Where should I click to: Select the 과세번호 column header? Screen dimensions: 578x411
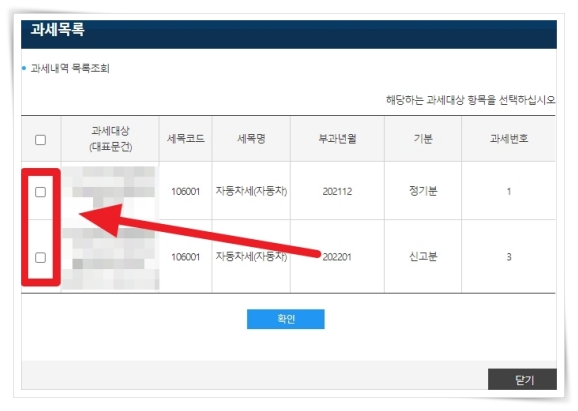pos(509,139)
